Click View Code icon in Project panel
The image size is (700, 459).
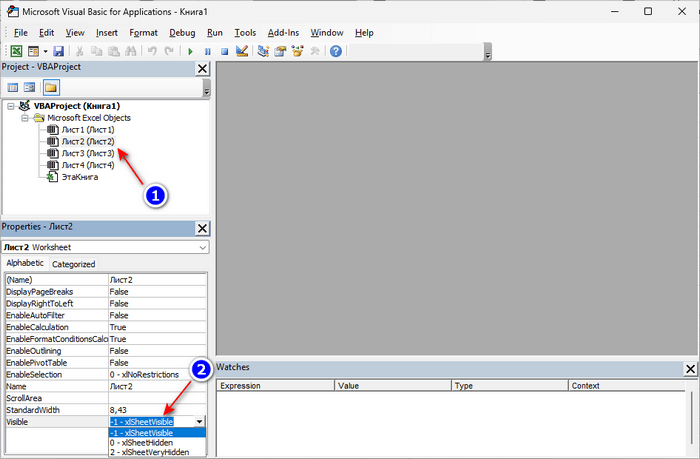[14, 88]
